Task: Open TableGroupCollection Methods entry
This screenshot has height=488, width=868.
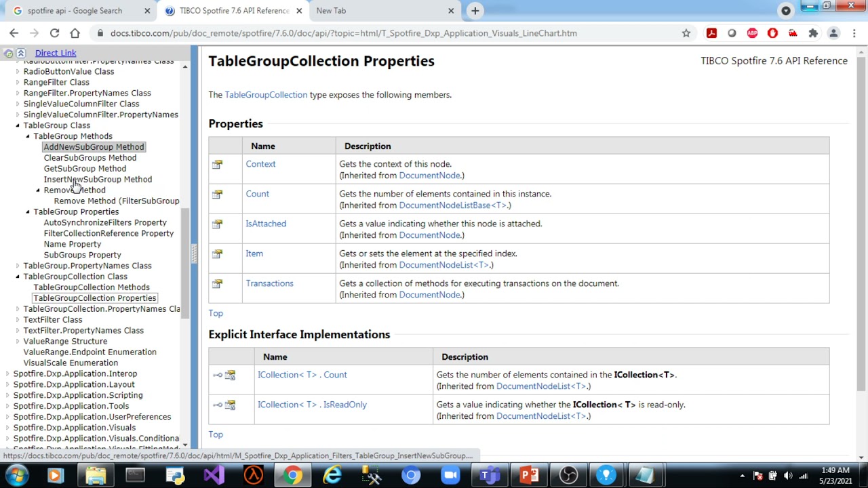Action: 92,287
